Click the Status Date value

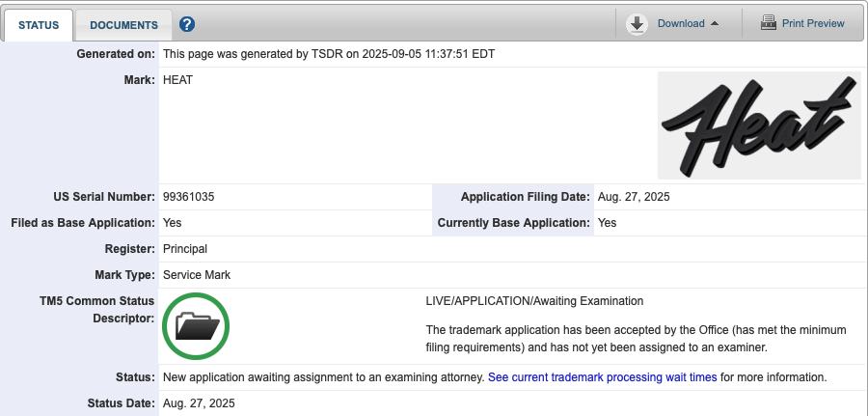[199, 402]
